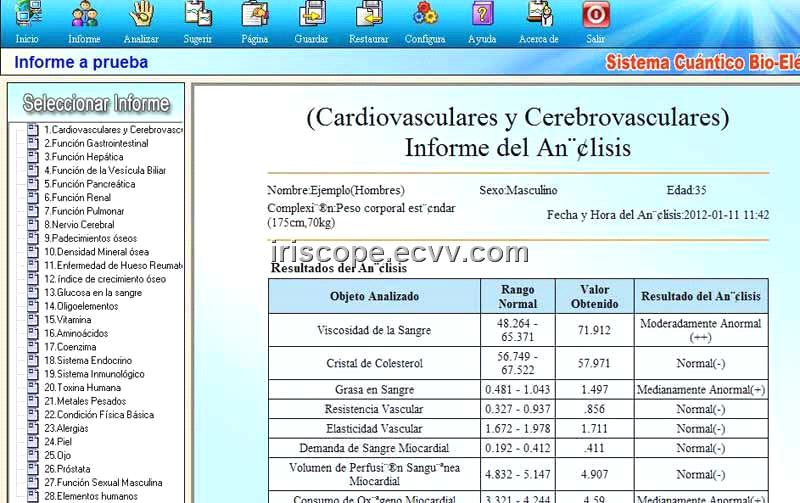Open the Sugerir toolbar icon

(198, 16)
